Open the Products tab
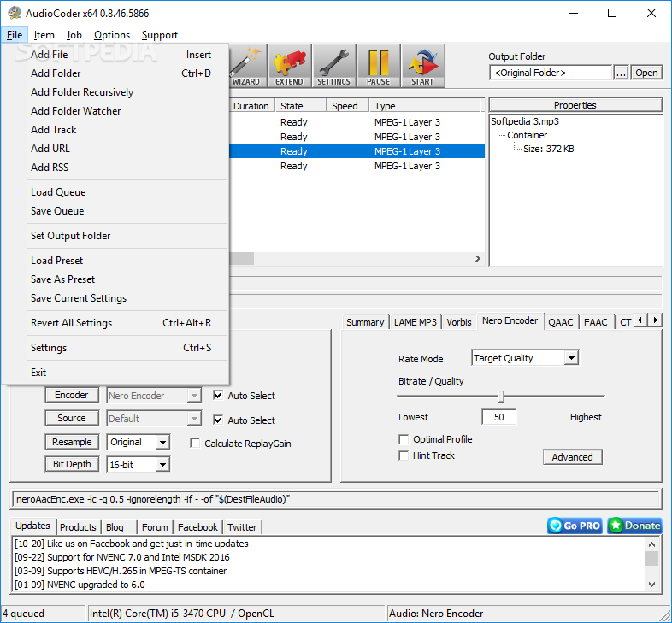Image resolution: width=672 pixels, height=623 pixels. [78, 527]
